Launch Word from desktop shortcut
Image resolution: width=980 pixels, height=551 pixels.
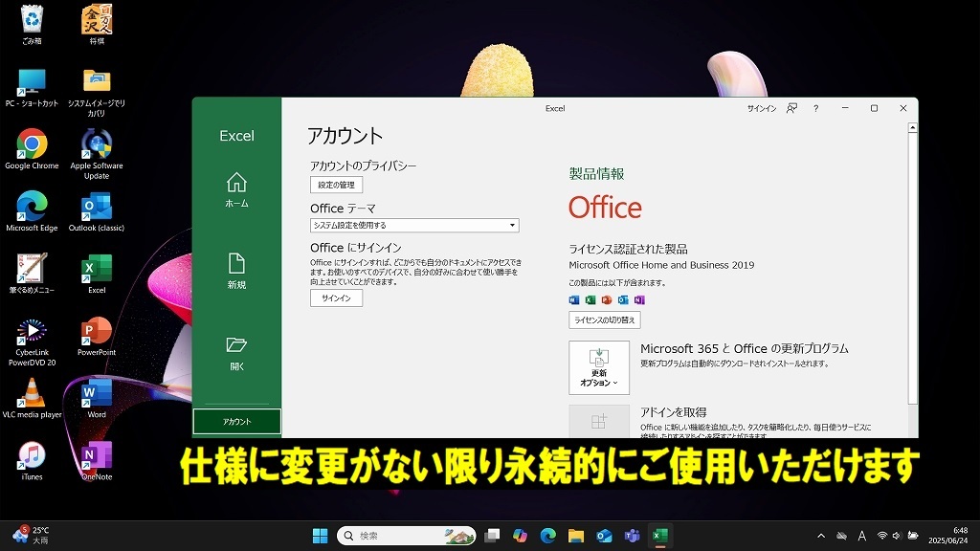[97, 399]
